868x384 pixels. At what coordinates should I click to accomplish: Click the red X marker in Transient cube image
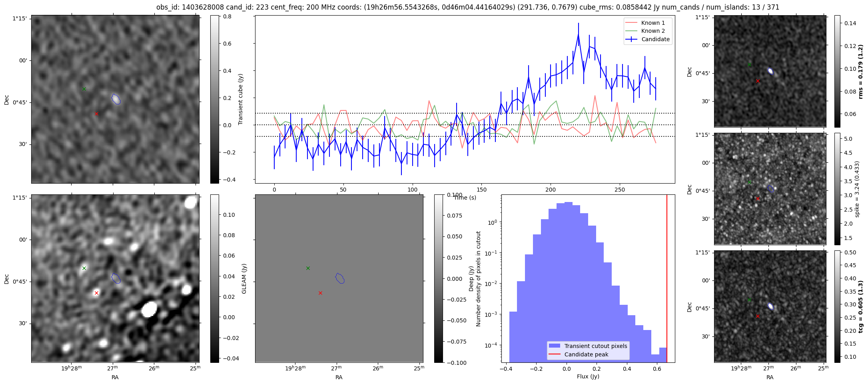(x=96, y=114)
